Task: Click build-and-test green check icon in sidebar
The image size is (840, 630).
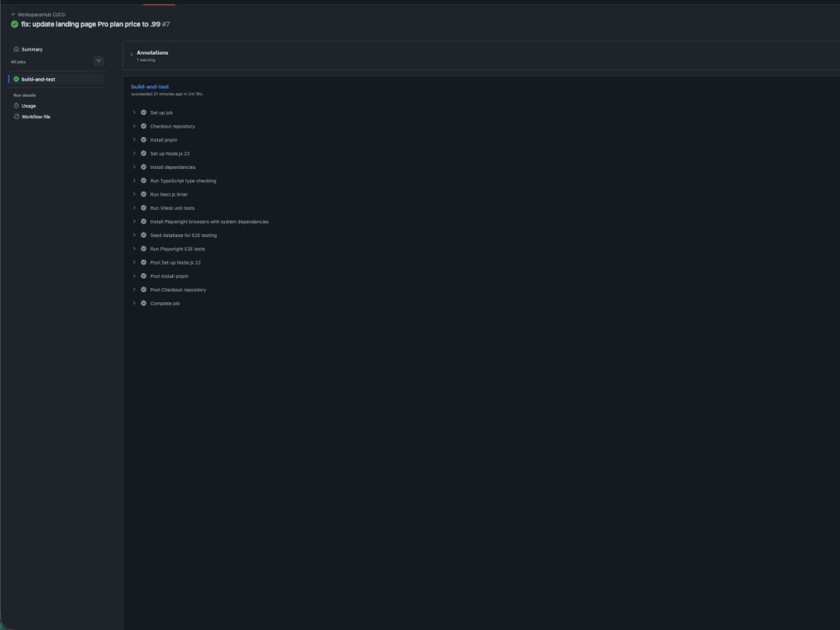Action: click(16, 79)
